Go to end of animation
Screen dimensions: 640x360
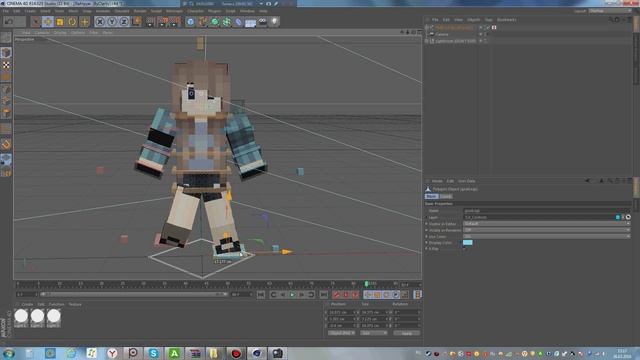tap(324, 295)
